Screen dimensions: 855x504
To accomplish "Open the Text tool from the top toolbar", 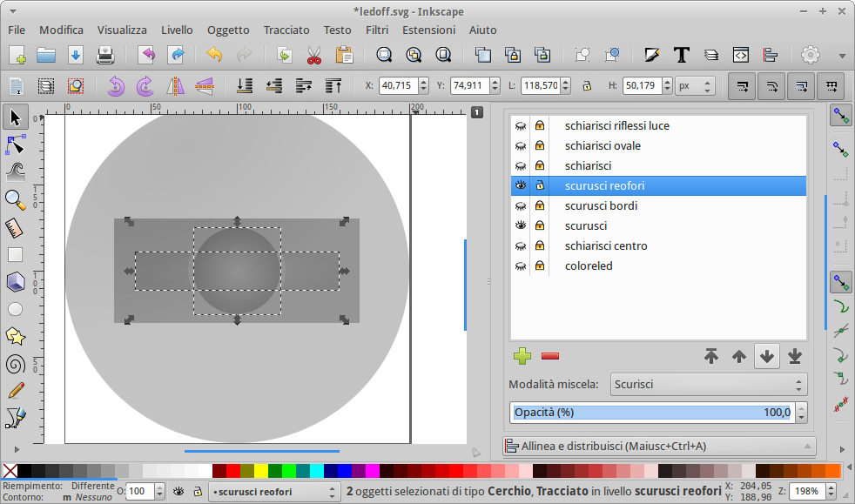I will point(682,54).
